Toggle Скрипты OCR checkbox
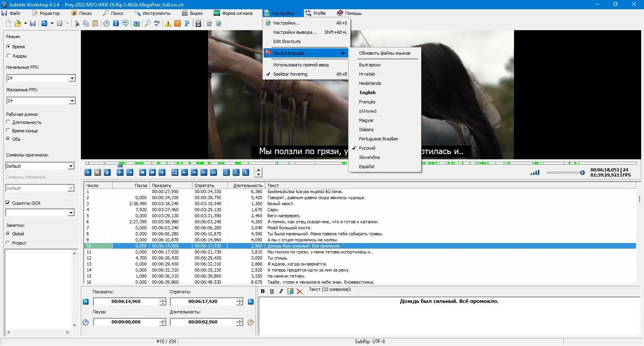644x346 pixels. pyautogui.click(x=8, y=203)
